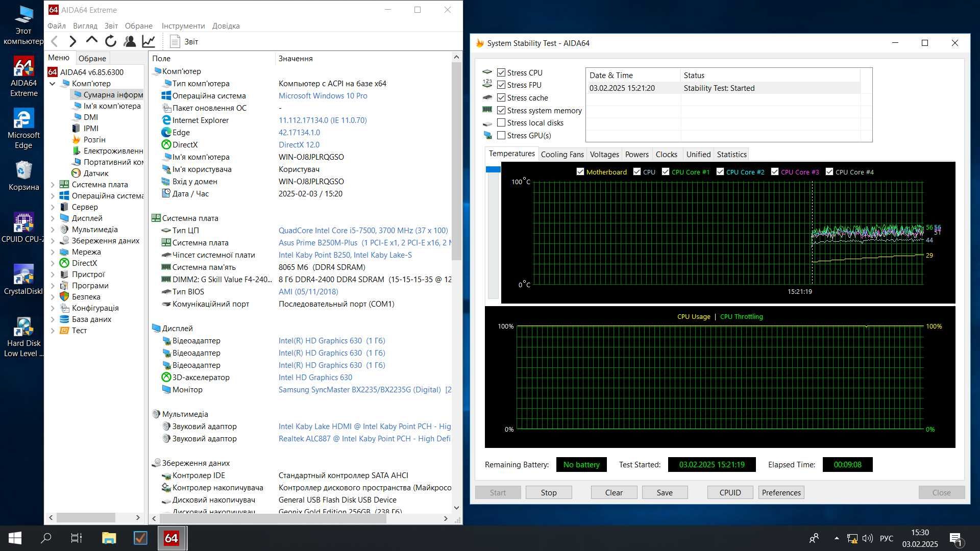The width and height of the screenshot is (980, 551).
Task: Stop the stability test
Action: (x=549, y=492)
